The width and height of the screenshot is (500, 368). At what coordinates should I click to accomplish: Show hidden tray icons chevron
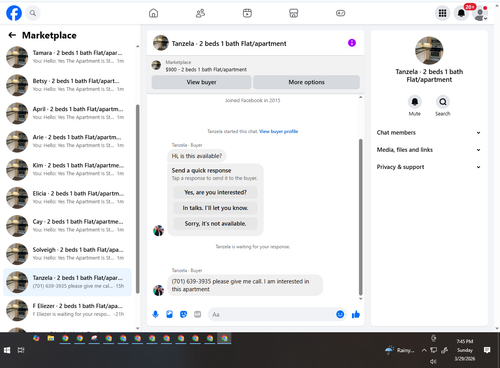424,350
